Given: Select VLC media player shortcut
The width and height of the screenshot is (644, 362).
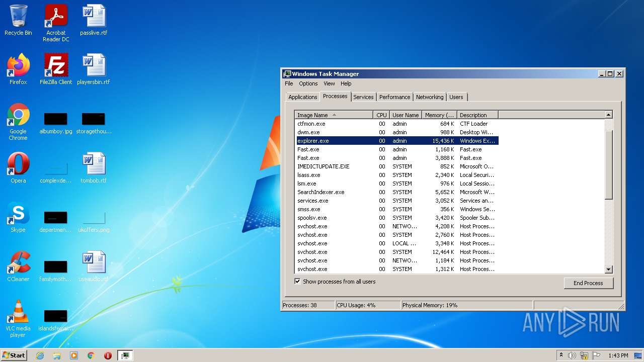Looking at the screenshot, I should (x=18, y=319).
